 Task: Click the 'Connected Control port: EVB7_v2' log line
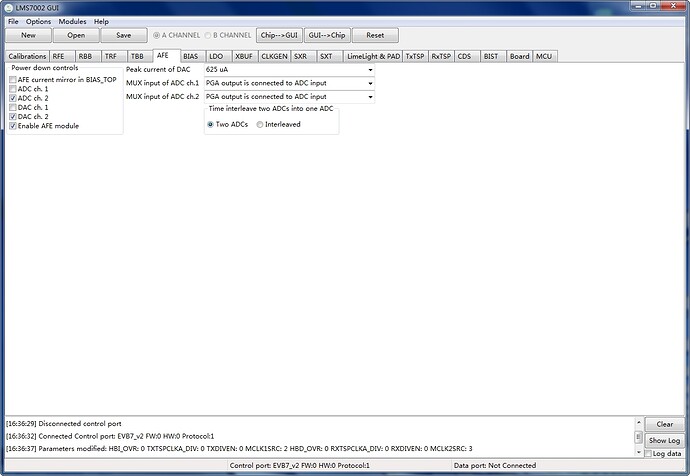(110, 436)
